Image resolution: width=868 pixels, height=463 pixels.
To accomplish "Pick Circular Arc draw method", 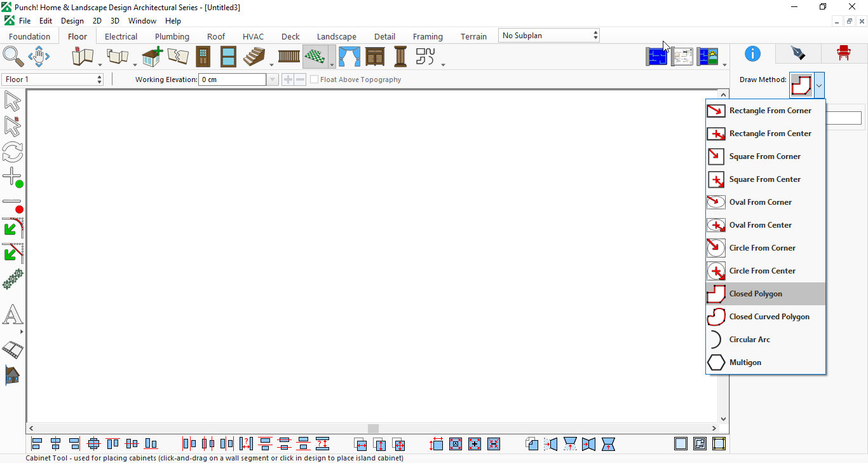I will click(766, 340).
